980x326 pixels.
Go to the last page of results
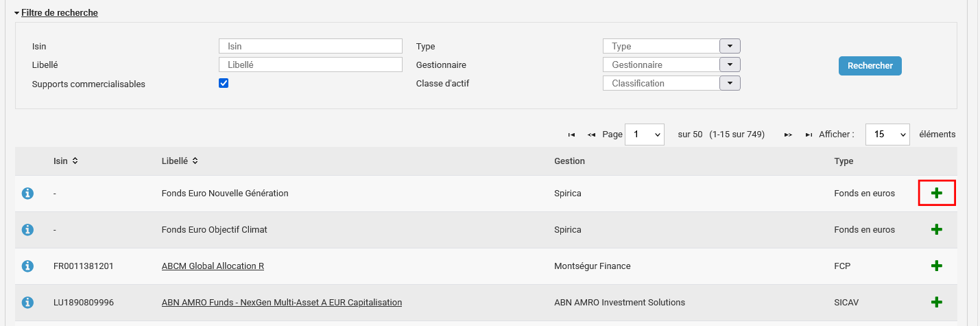click(x=809, y=135)
